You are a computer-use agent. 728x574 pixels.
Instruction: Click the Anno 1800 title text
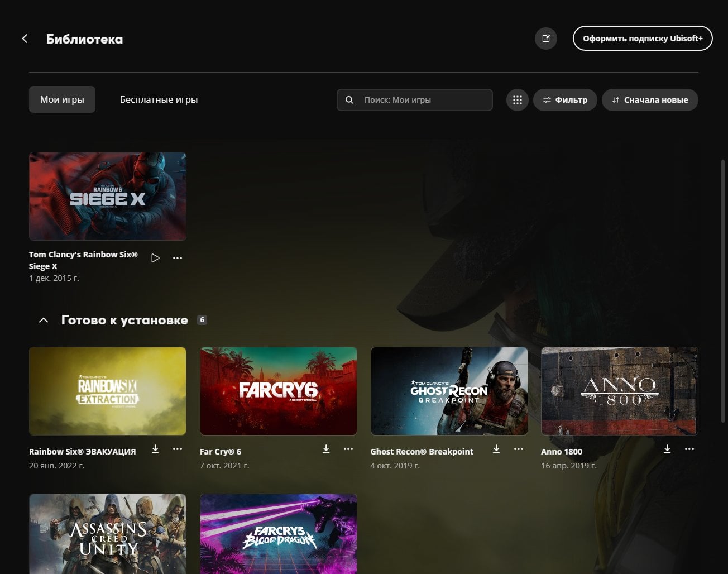click(562, 452)
